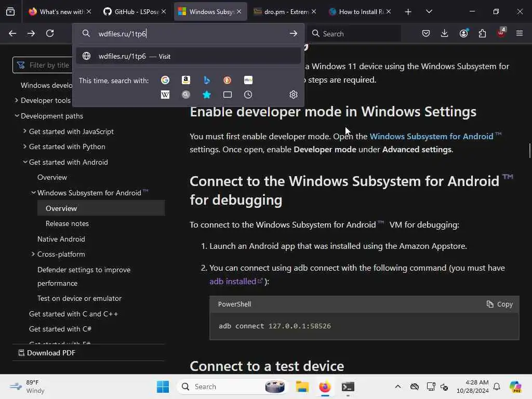532x399 pixels.
Task: Open the Firefox account icon
Action: (x=463, y=33)
